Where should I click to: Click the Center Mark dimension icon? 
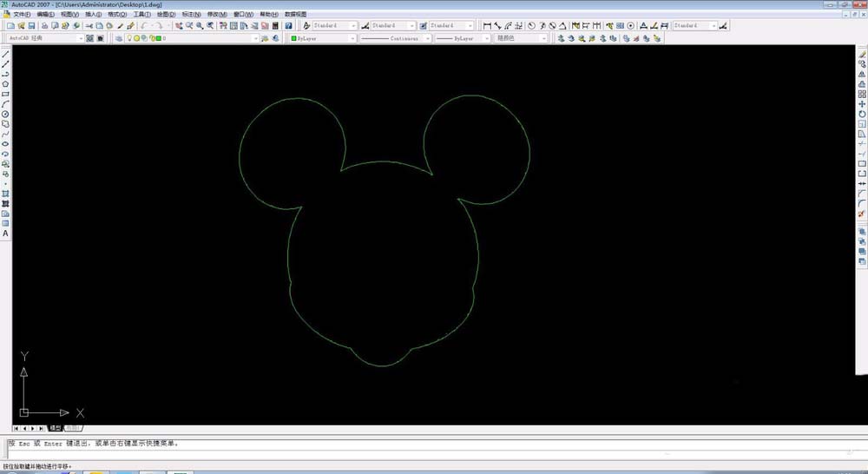pyautogui.click(x=630, y=26)
